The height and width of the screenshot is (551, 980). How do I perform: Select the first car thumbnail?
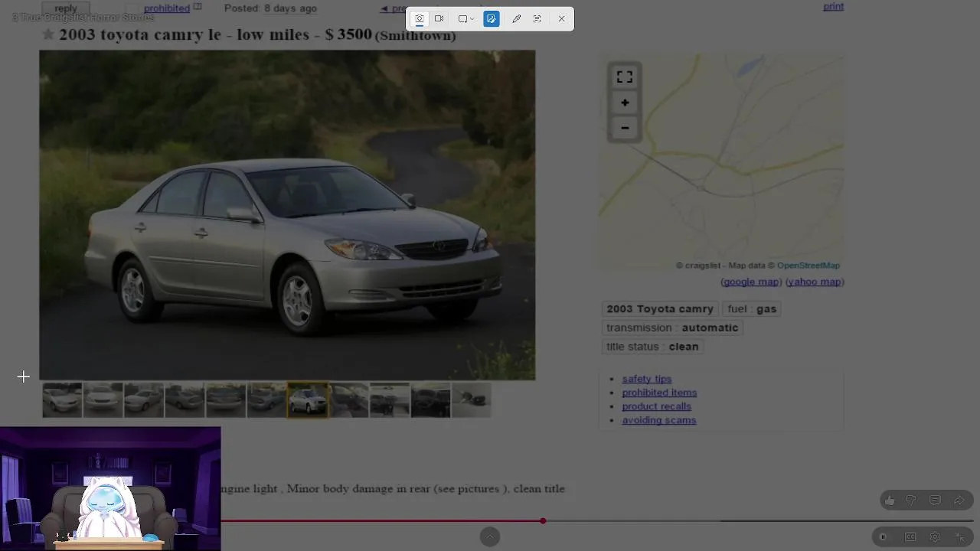pos(62,400)
